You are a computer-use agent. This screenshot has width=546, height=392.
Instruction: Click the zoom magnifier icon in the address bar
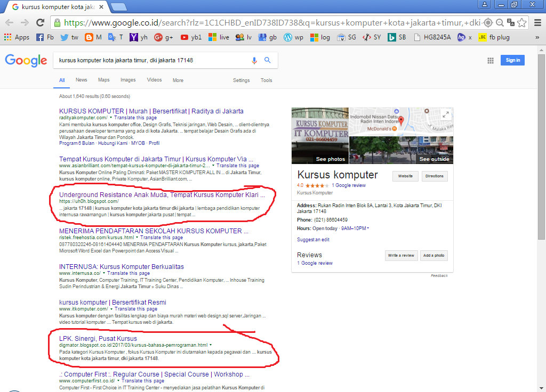500,23
